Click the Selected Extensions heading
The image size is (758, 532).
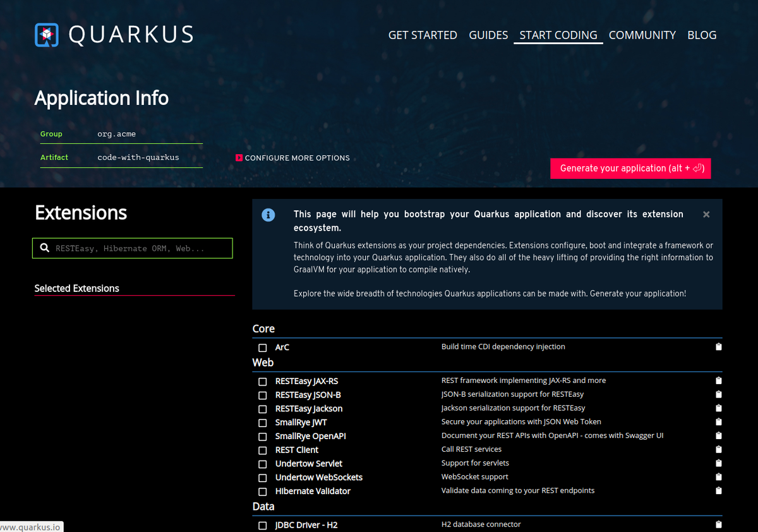pos(77,288)
